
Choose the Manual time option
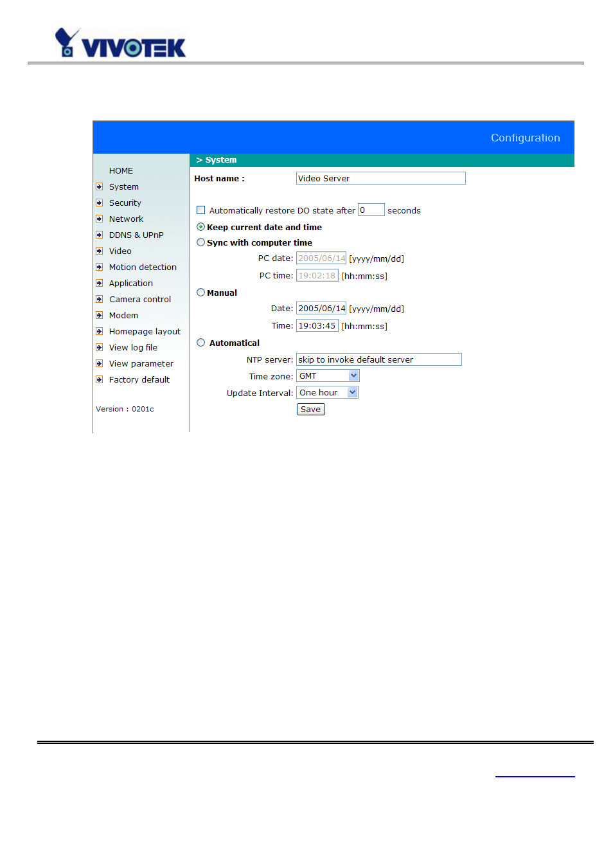coord(201,293)
